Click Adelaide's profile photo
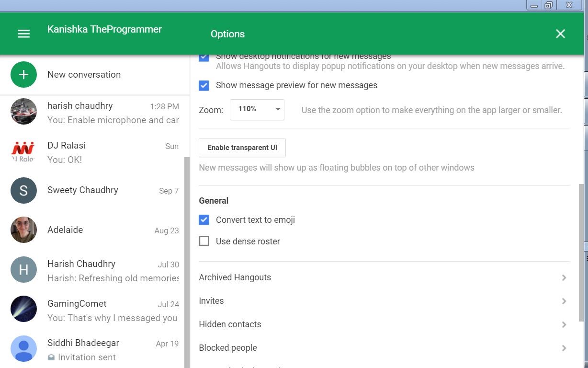This screenshot has width=588, height=368. 23,230
